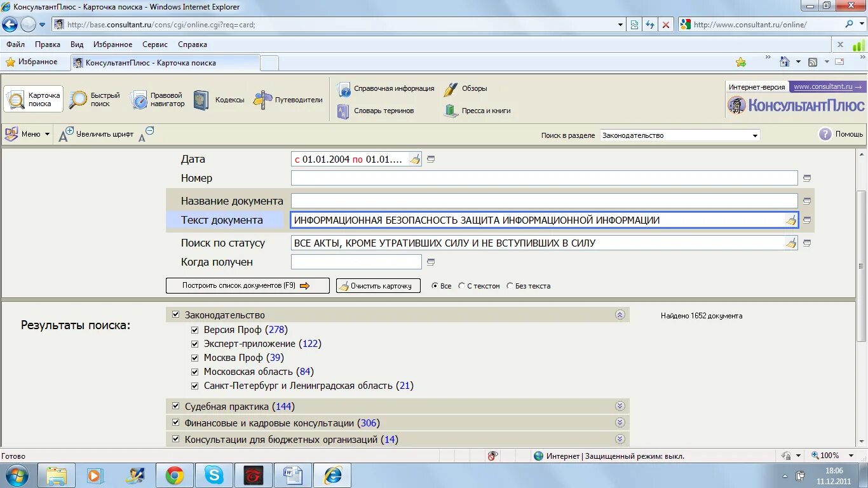Open Путеводители guides
The width and height of the screenshot is (868, 488).
click(x=288, y=100)
